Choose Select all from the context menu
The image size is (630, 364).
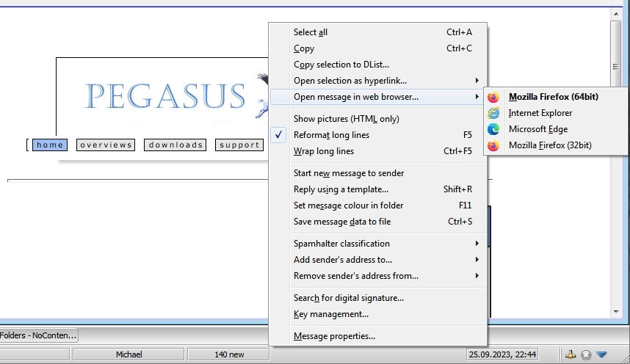pos(310,32)
